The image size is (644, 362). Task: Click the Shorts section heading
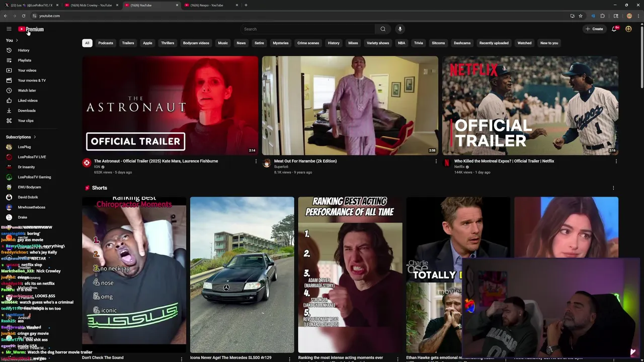pyautogui.click(x=100, y=188)
